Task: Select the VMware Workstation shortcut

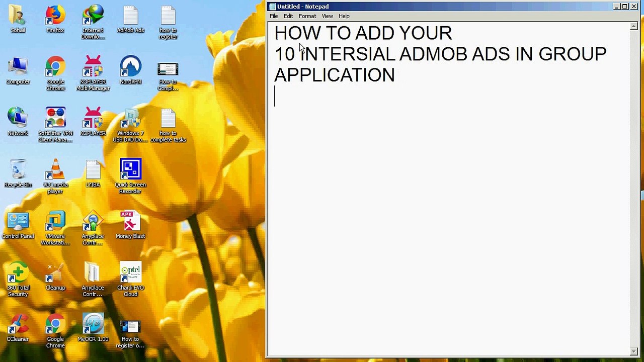Action: coord(55,229)
